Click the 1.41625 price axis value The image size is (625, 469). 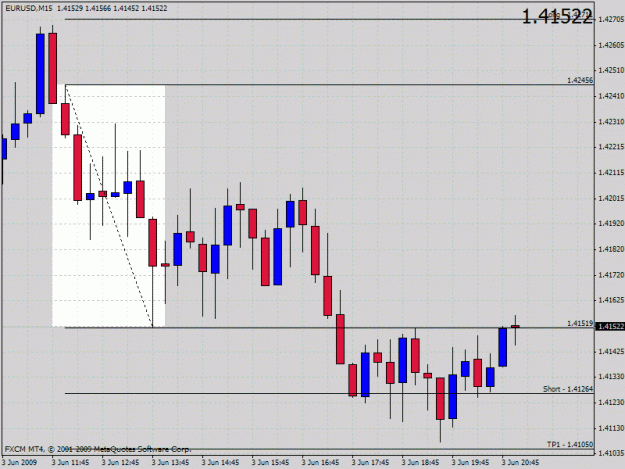[x=611, y=300]
